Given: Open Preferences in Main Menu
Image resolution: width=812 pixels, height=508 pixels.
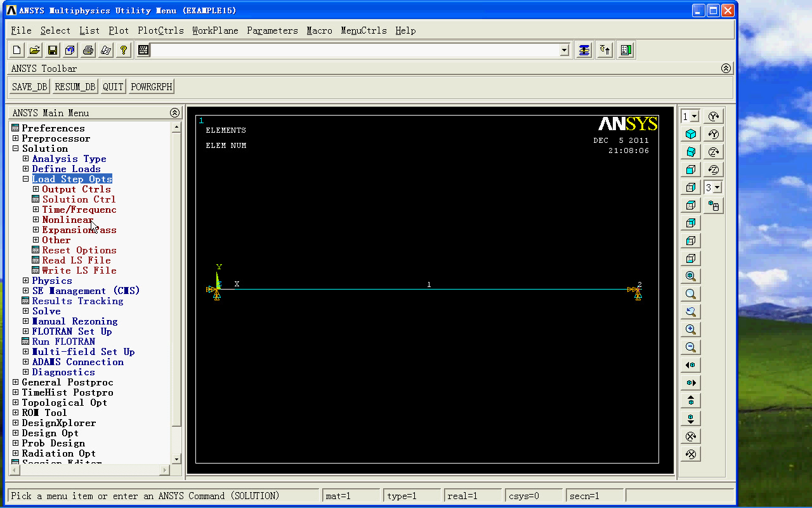Looking at the screenshot, I should [53, 128].
